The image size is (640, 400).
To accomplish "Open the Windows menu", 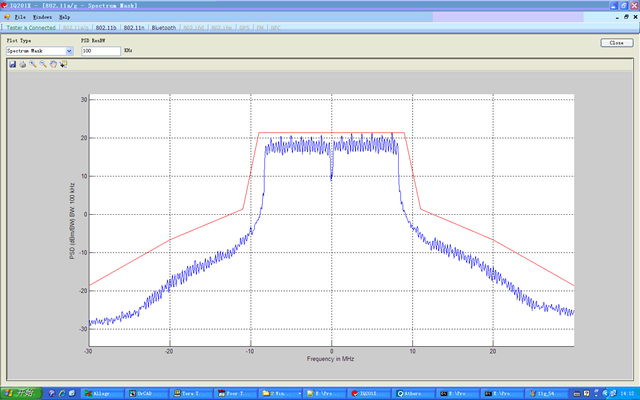I will pos(42,17).
